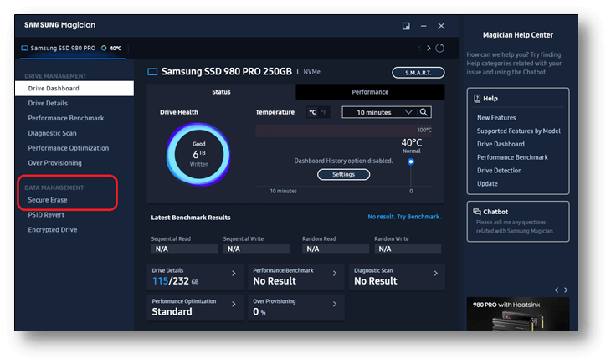The height and width of the screenshot is (364, 611).
Task: Switch to the Performance tab
Action: 369,92
